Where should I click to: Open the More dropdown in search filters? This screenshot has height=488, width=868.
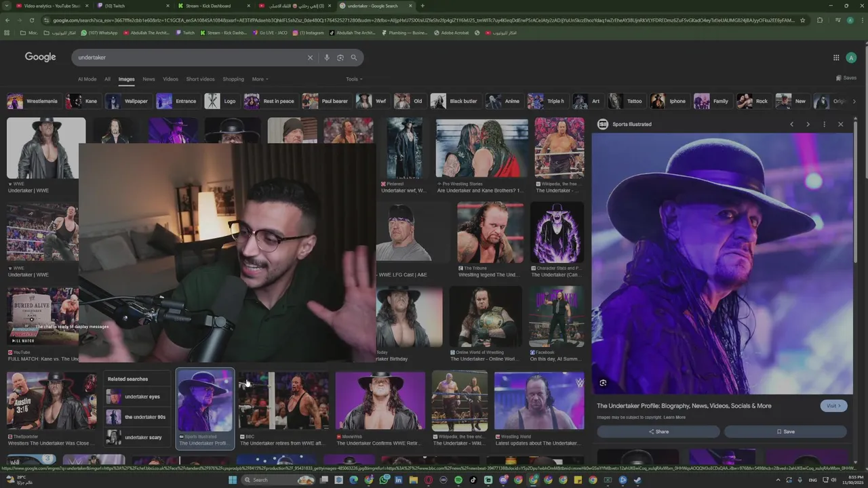point(260,79)
